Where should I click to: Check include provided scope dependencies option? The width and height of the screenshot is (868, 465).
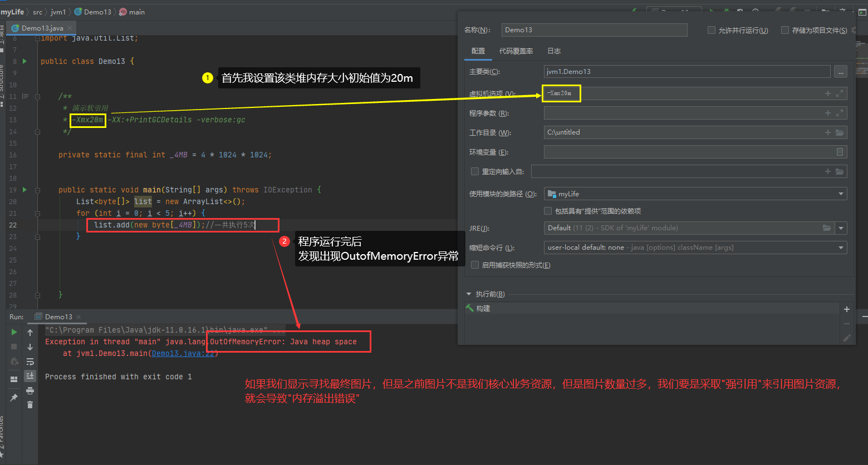tap(548, 211)
